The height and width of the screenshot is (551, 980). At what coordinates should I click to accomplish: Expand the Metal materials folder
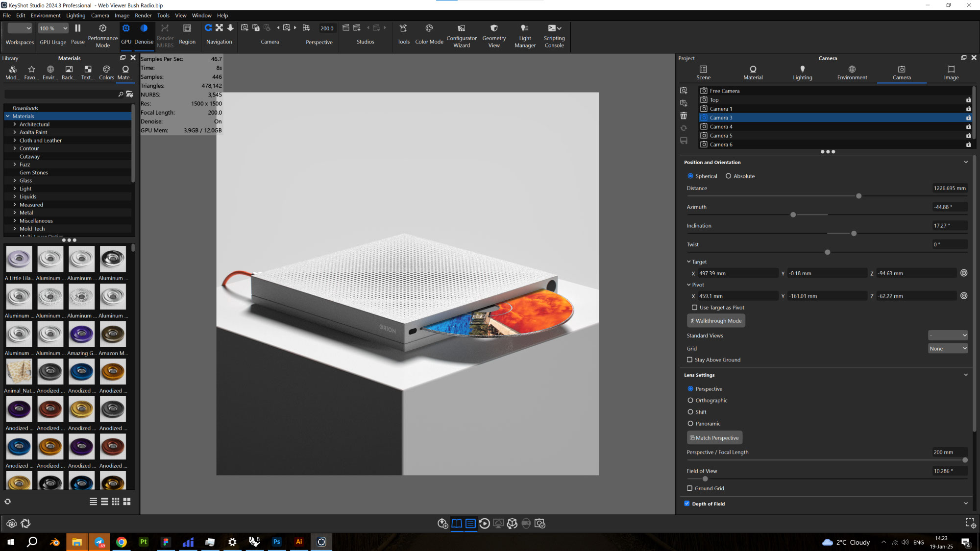tap(15, 213)
